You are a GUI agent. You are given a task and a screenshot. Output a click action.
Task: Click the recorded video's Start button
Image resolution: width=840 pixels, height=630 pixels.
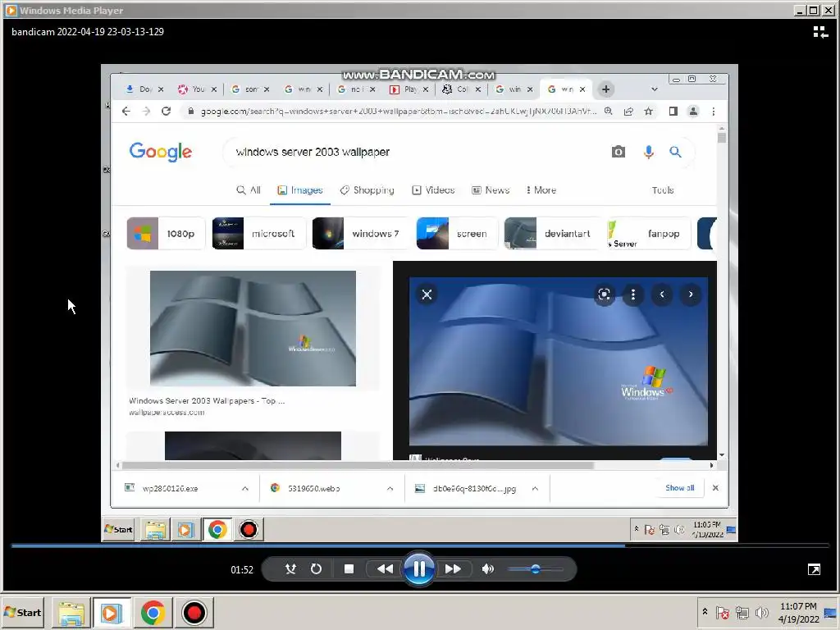119,529
